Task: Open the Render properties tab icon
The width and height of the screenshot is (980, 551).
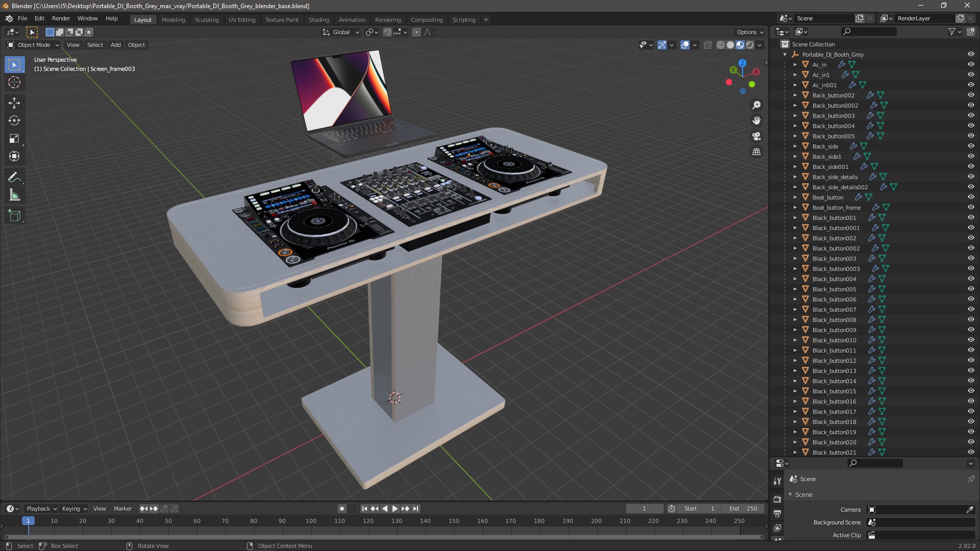Action: (x=777, y=499)
